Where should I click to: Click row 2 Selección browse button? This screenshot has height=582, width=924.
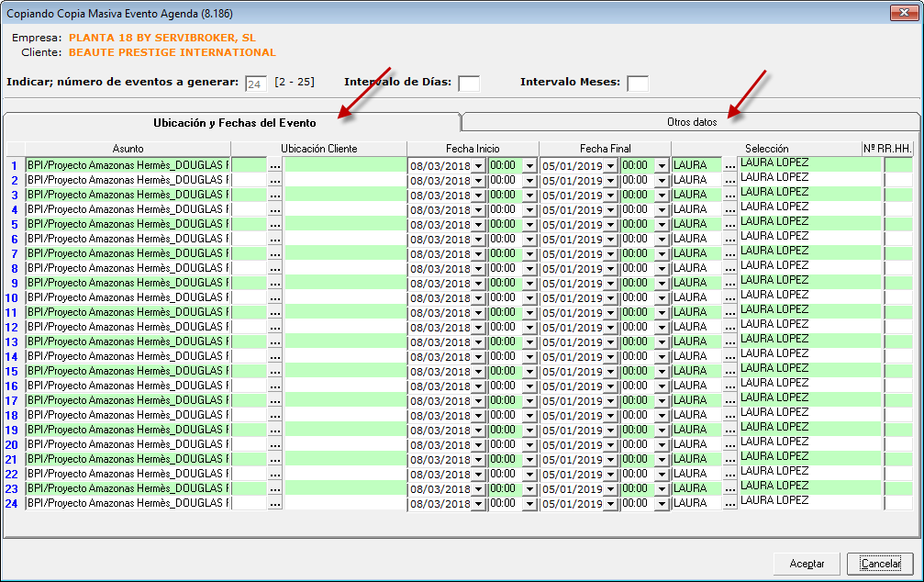(730, 181)
